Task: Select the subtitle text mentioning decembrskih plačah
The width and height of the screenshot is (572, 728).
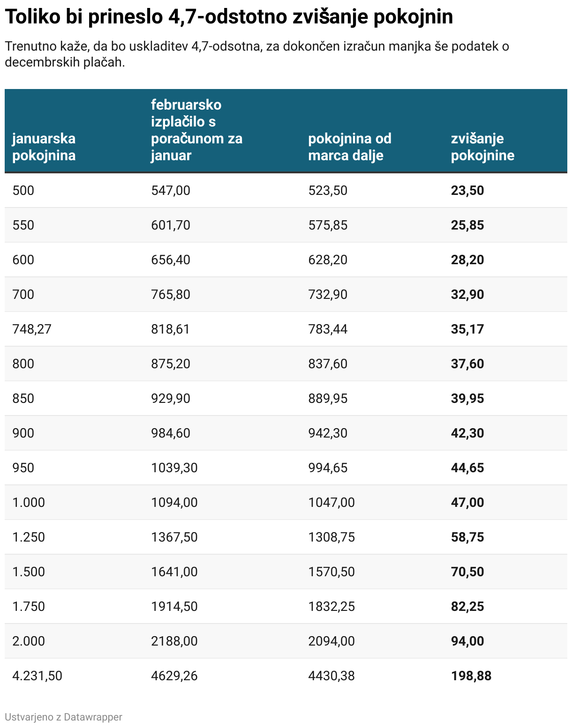Action: [257, 54]
